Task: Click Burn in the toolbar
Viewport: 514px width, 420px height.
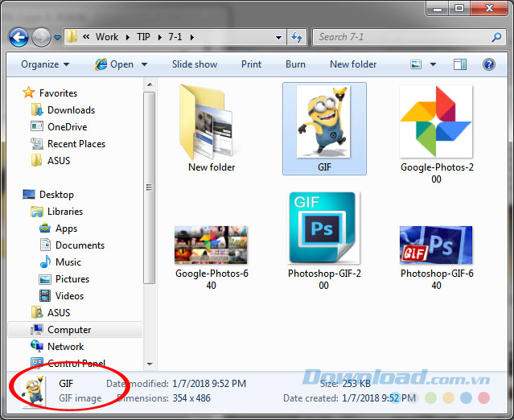Action: click(x=295, y=64)
